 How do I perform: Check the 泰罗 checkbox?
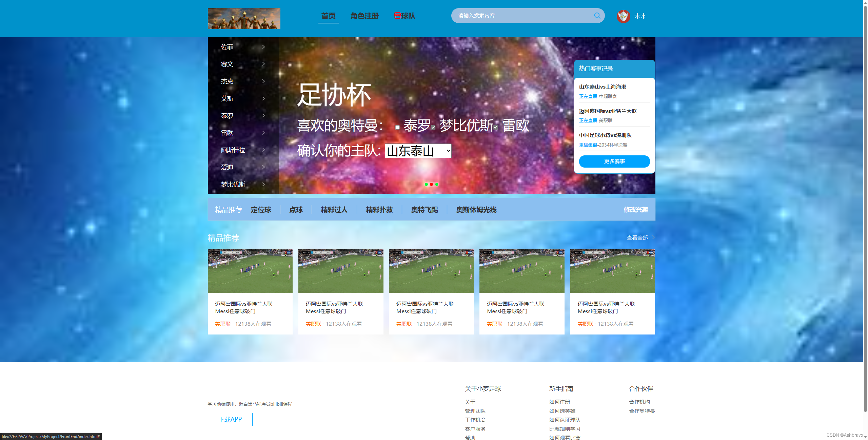tap(397, 128)
